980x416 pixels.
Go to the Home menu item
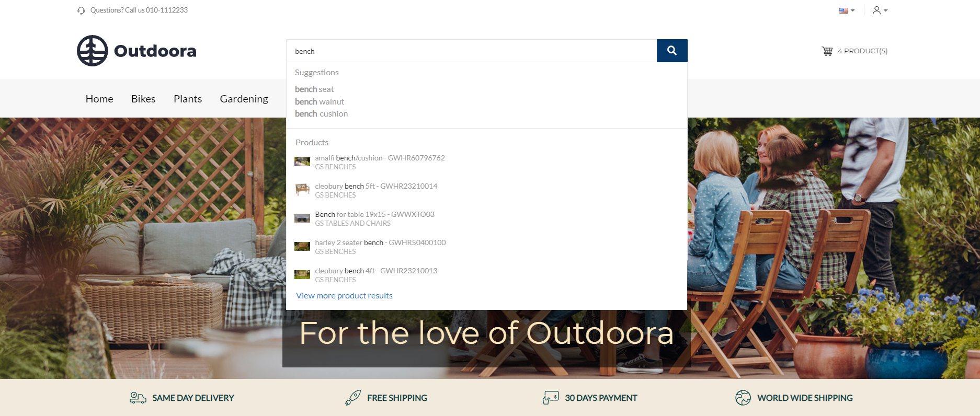[99, 99]
